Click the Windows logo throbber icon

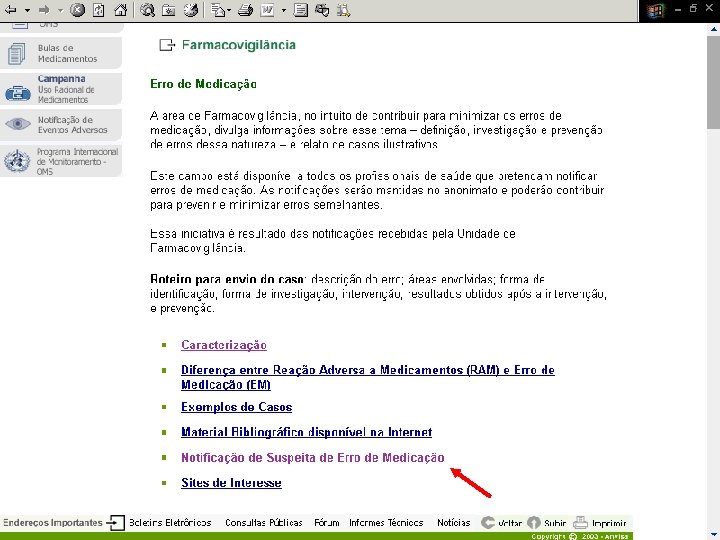(x=655, y=11)
